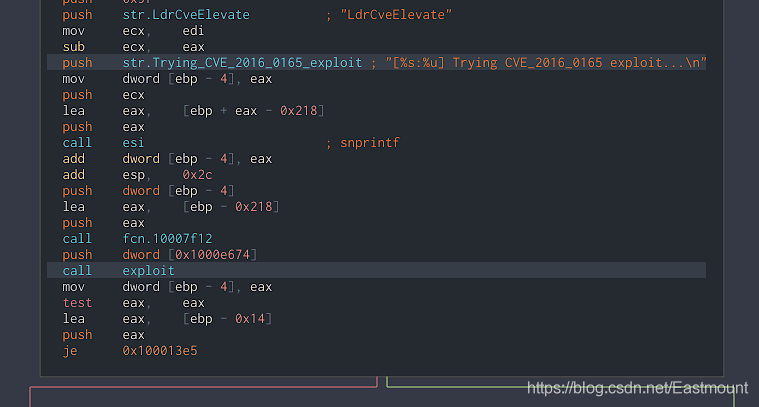Jump to address 0x100013e5 in the je instruction

point(160,351)
